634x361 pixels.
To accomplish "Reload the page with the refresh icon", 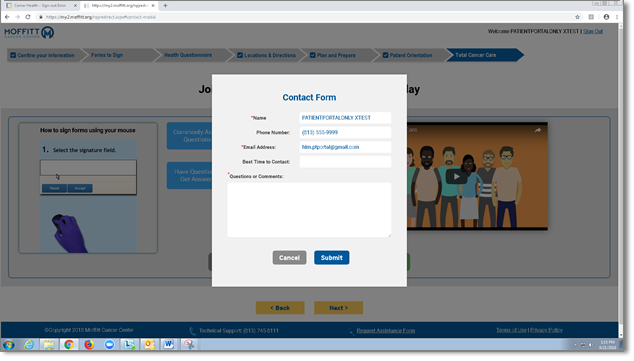I will pos(28,17).
